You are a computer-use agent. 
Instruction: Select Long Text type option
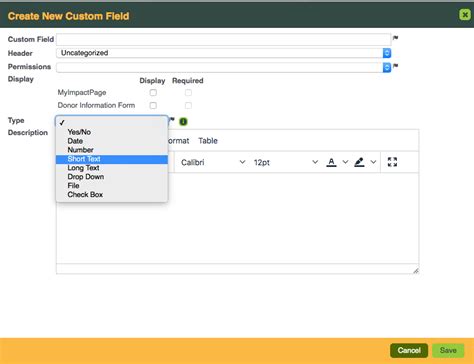tap(112, 168)
